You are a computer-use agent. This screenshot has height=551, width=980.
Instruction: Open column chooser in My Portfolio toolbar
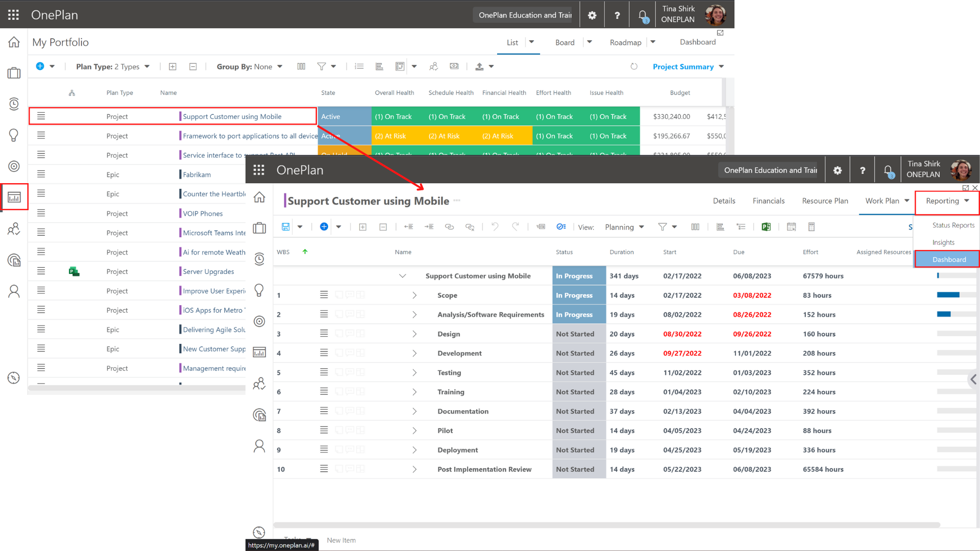[x=301, y=66]
